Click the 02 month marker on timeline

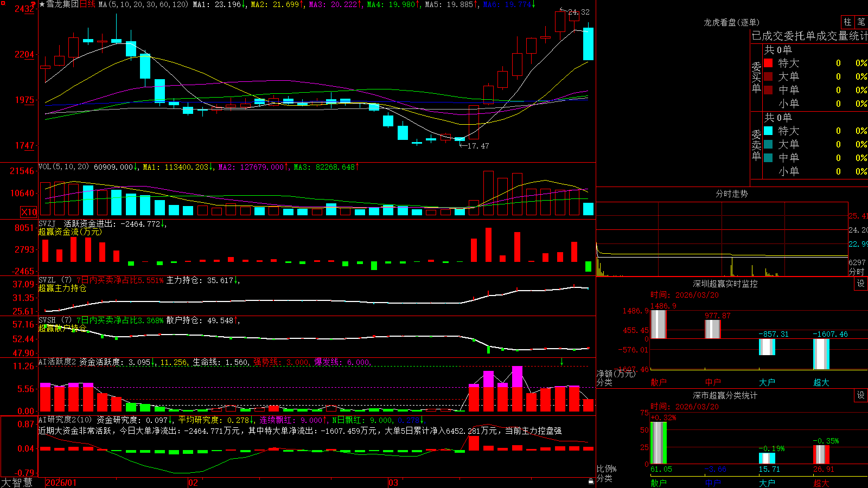[193, 483]
